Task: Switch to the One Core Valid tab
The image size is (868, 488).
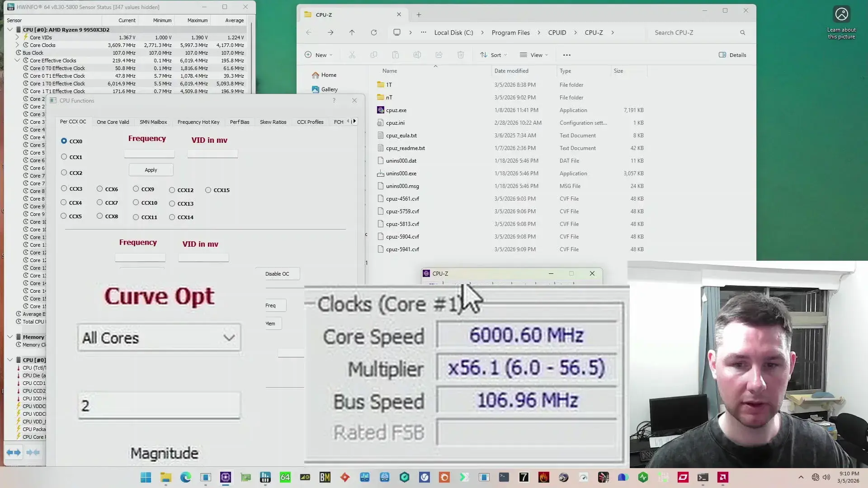Action: pos(113,122)
